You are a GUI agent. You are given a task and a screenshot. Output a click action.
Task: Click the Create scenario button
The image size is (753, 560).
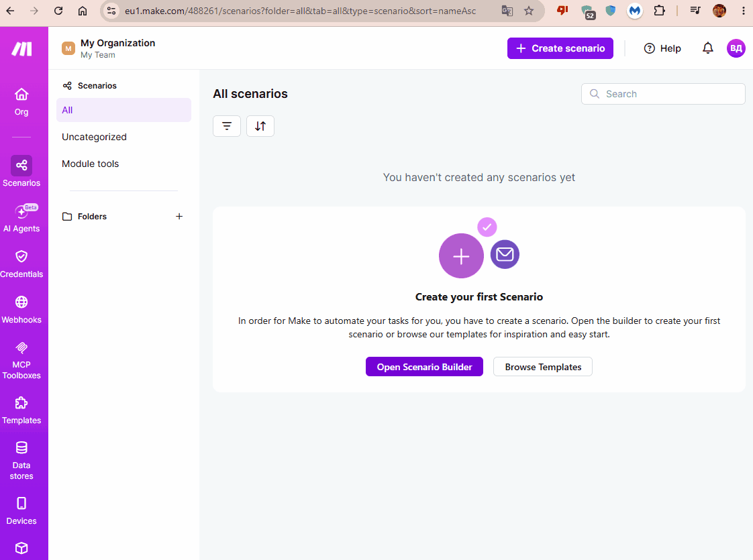tap(560, 48)
